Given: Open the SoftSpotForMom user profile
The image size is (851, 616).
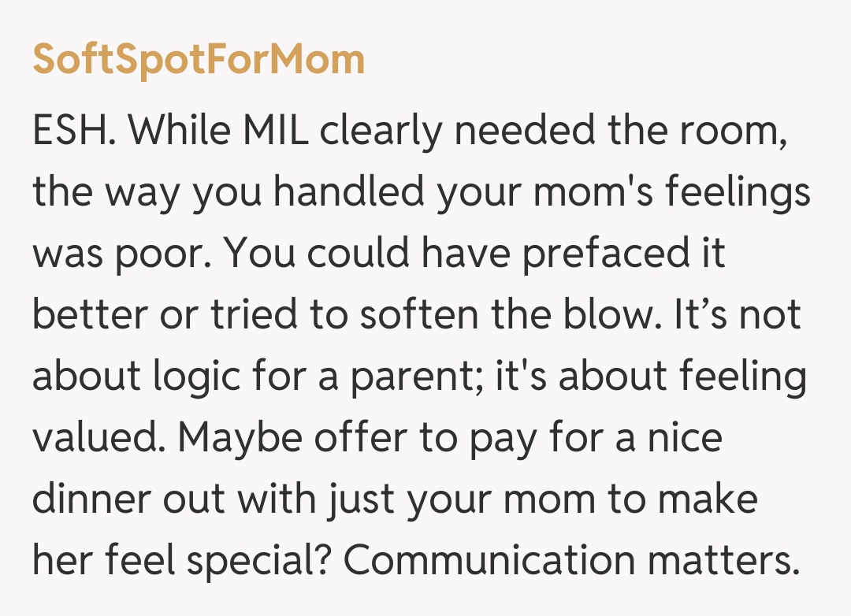Looking at the screenshot, I should (199, 59).
